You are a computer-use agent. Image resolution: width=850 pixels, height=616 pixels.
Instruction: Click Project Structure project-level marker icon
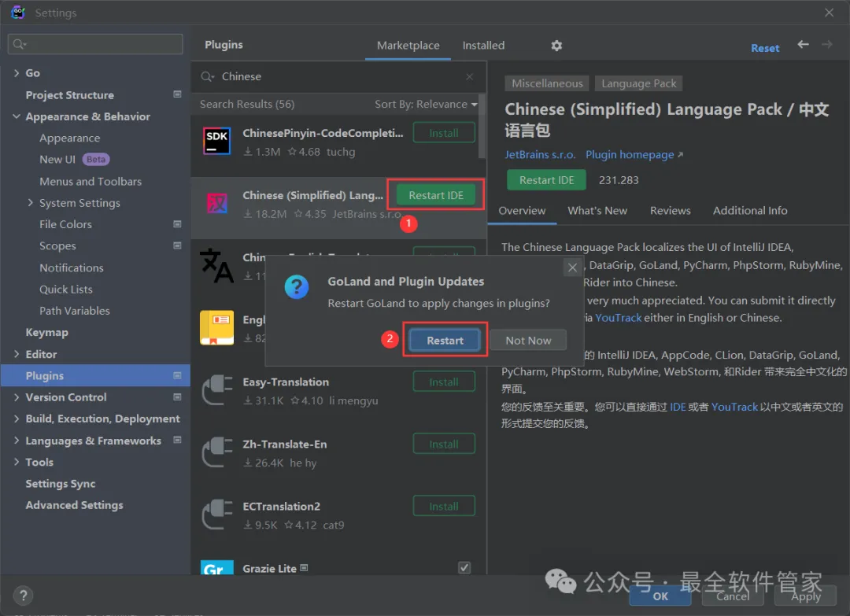(x=177, y=94)
